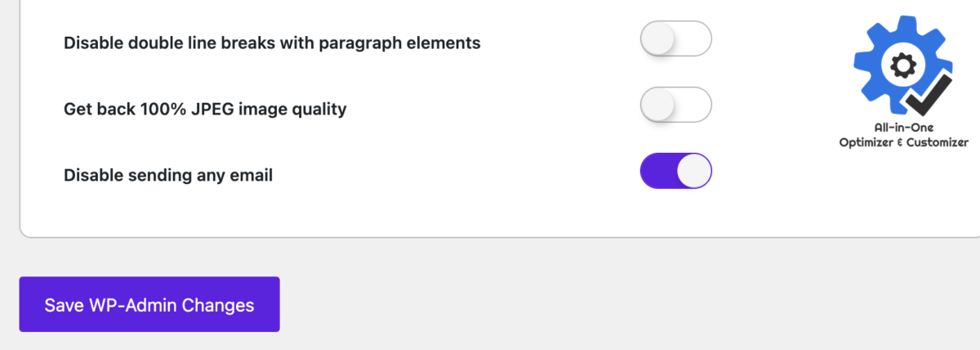This screenshot has height=350, width=980.
Task: Click the "Disable double line breaks" option label
Action: click(x=272, y=42)
